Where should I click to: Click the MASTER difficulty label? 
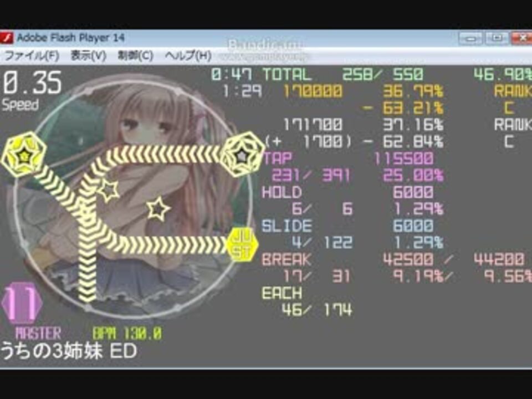coord(38,334)
